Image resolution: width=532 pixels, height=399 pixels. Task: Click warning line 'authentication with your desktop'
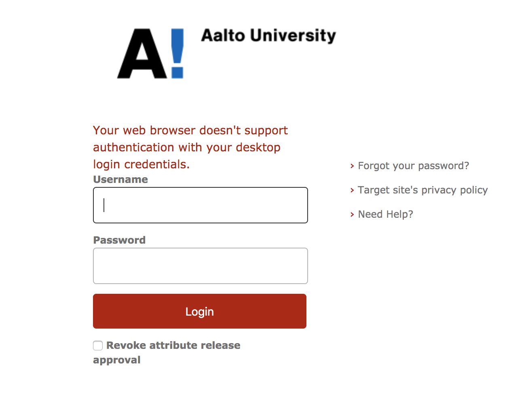[187, 147]
